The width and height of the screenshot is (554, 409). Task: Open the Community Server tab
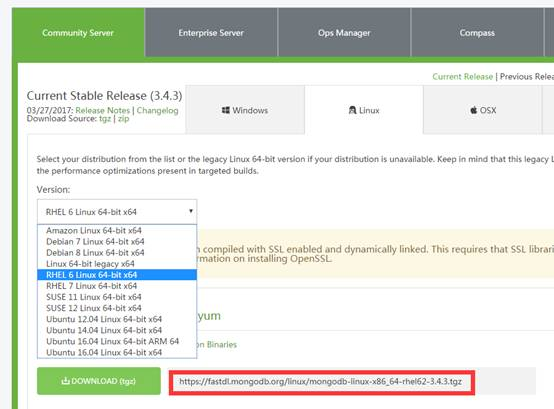point(78,32)
